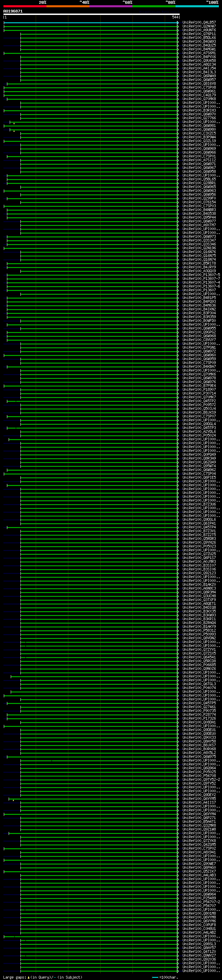This screenshot has width=222, height=980.
Task: Select the UniRef100_B5DLK6 hit
Action: (x=199, y=38)
